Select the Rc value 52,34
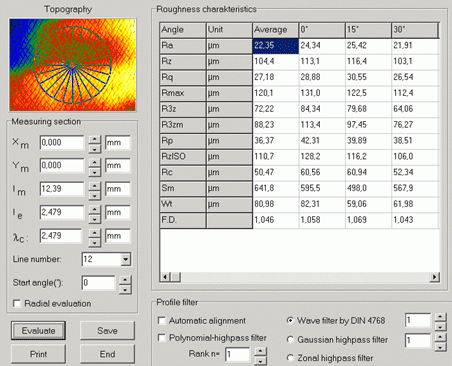The height and width of the screenshot is (366, 452). click(x=415, y=172)
